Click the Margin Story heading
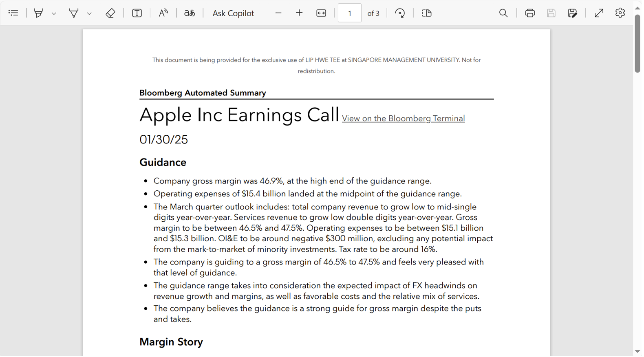The image size is (644, 357). tap(171, 342)
